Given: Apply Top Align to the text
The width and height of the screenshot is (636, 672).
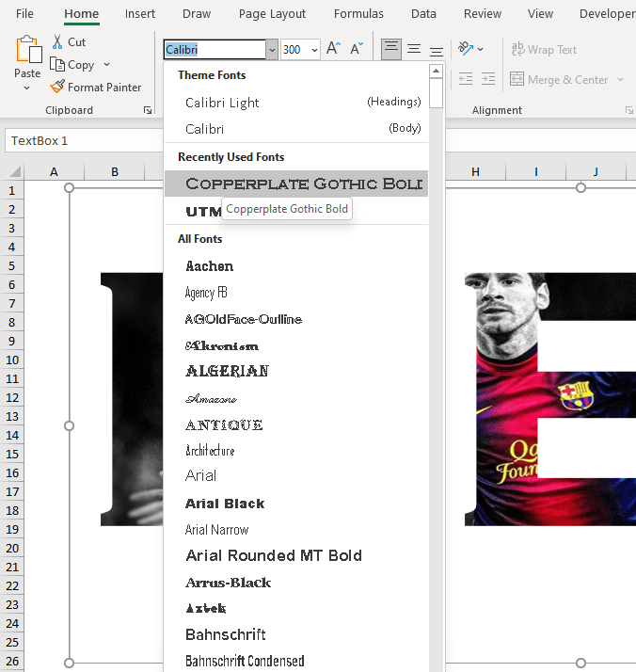Looking at the screenshot, I should 391,49.
